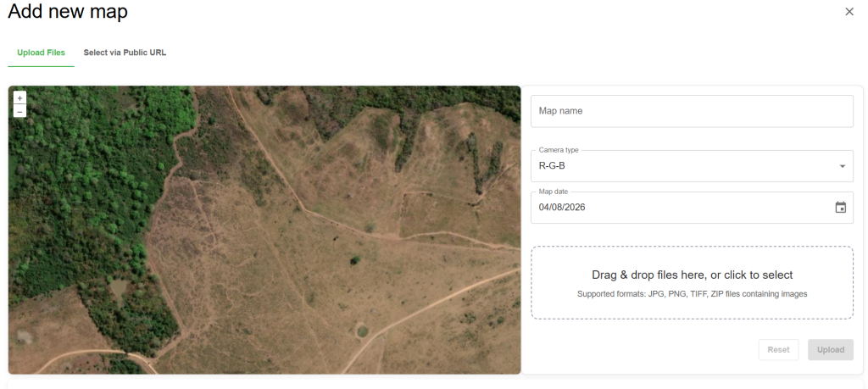Click the Supported formats hint text
This screenshot has height=389, width=868.
coord(692,294)
